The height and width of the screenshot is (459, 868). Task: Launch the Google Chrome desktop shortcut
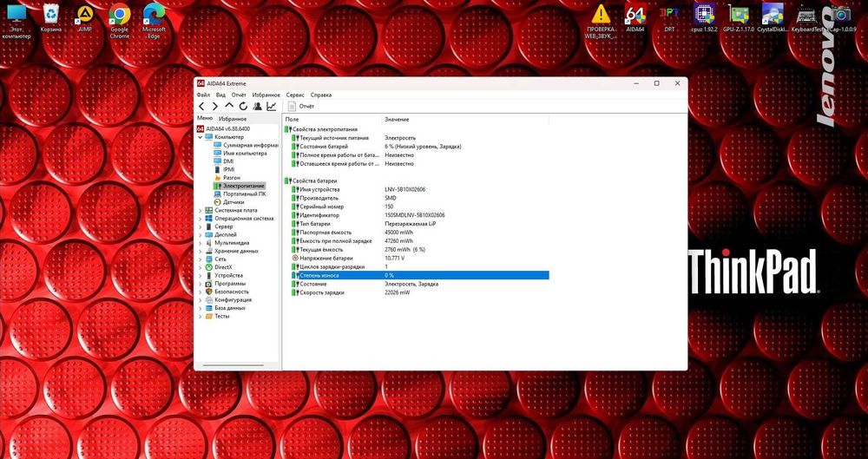(120, 23)
